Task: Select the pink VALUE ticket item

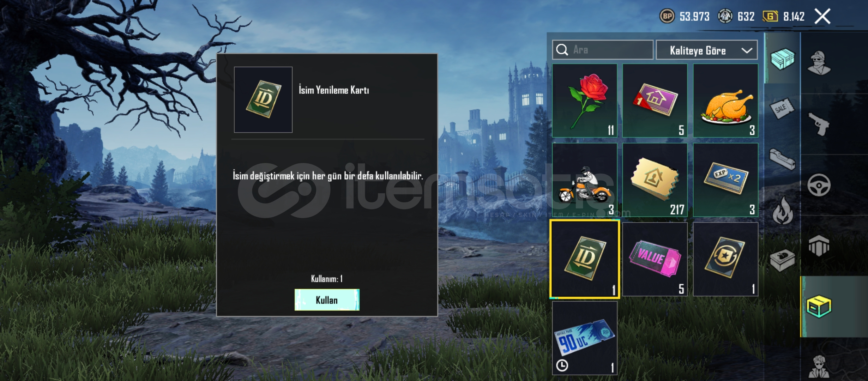Action: [655, 259]
